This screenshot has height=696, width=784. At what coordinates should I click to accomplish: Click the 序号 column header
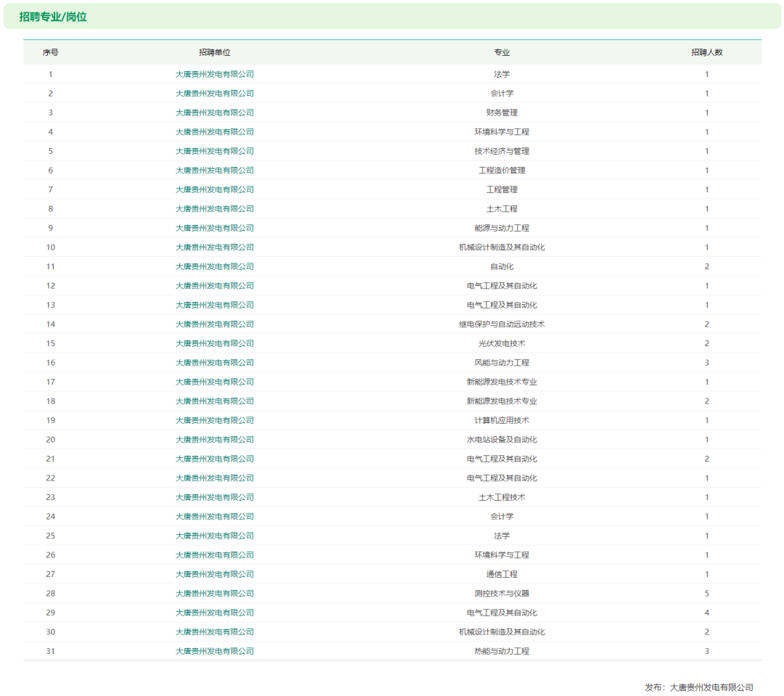(x=51, y=52)
